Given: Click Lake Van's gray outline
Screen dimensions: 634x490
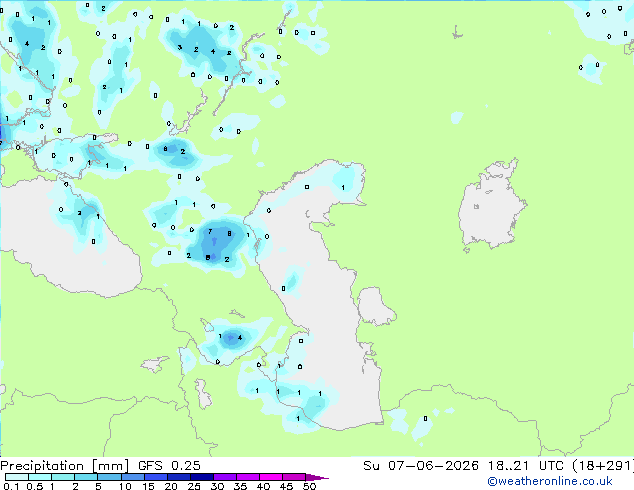Looking at the screenshot, I should tap(155, 364).
